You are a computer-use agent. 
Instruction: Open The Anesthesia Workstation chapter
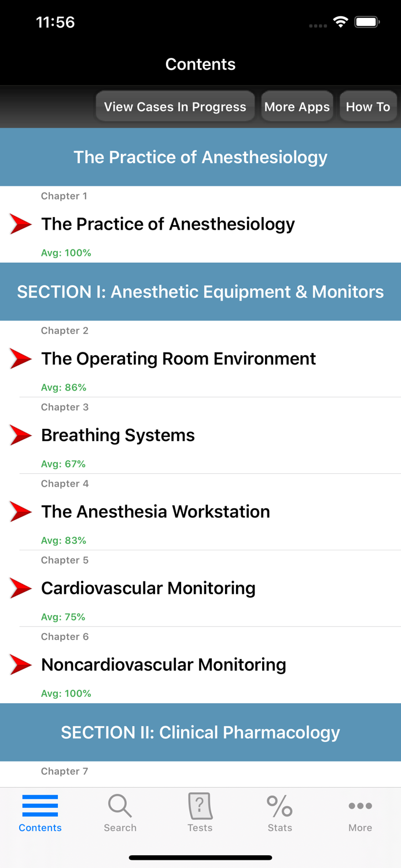pos(155,512)
